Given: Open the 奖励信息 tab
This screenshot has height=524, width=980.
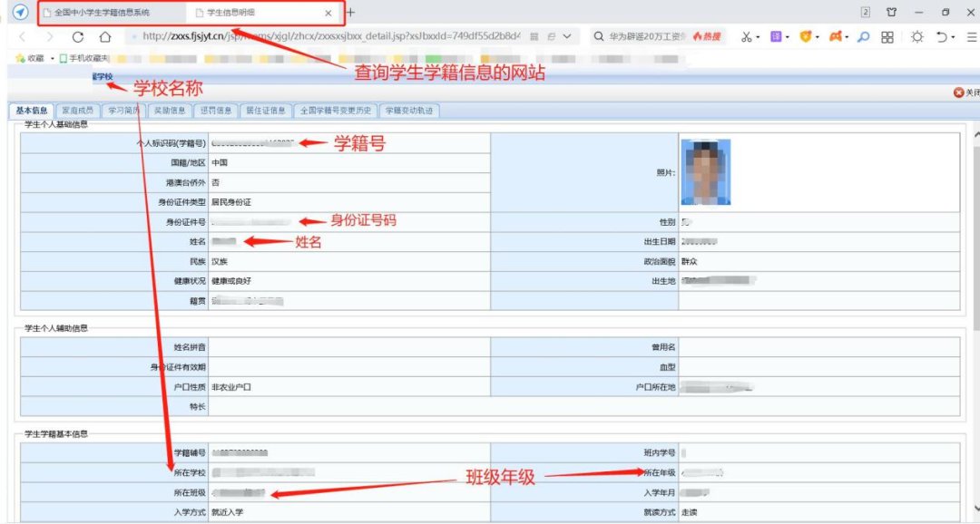Looking at the screenshot, I should [x=170, y=111].
